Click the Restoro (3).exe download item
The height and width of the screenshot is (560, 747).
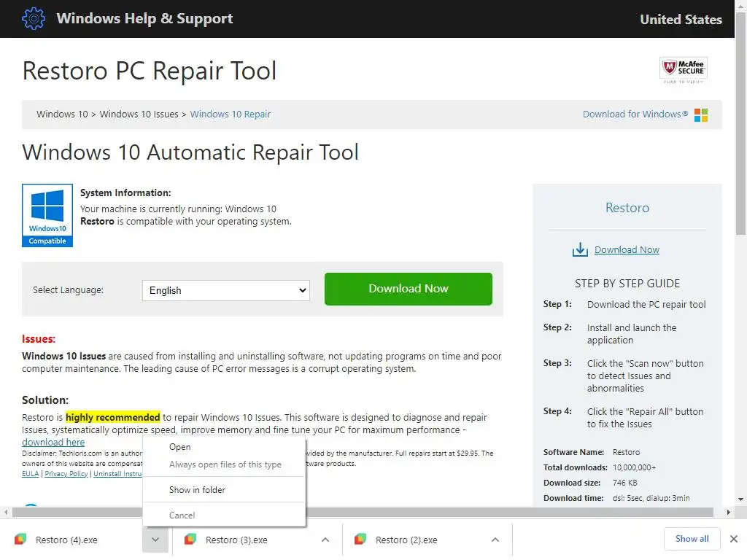tap(244, 540)
